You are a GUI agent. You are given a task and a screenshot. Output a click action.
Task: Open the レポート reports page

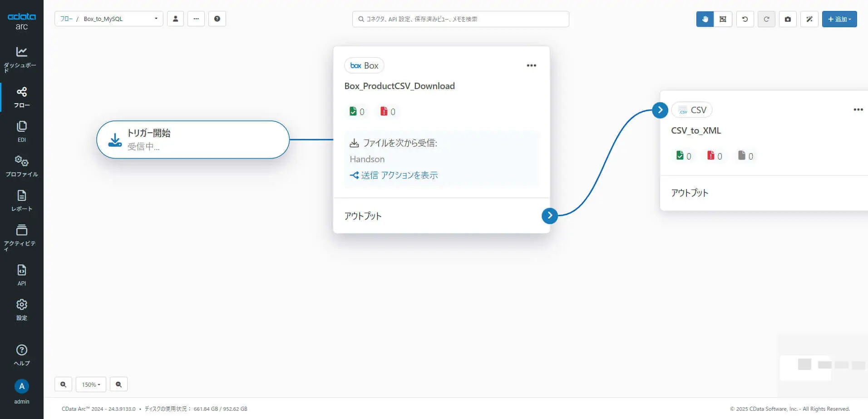21,201
